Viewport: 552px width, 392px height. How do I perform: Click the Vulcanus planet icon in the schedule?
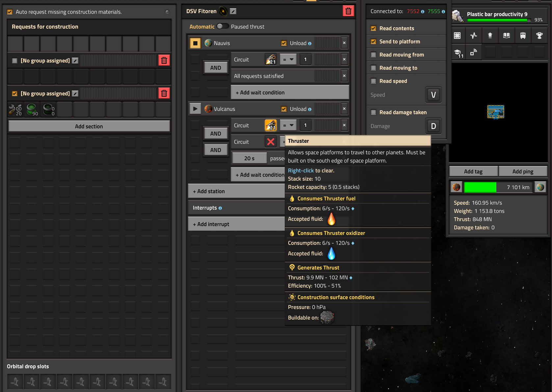tap(208, 109)
